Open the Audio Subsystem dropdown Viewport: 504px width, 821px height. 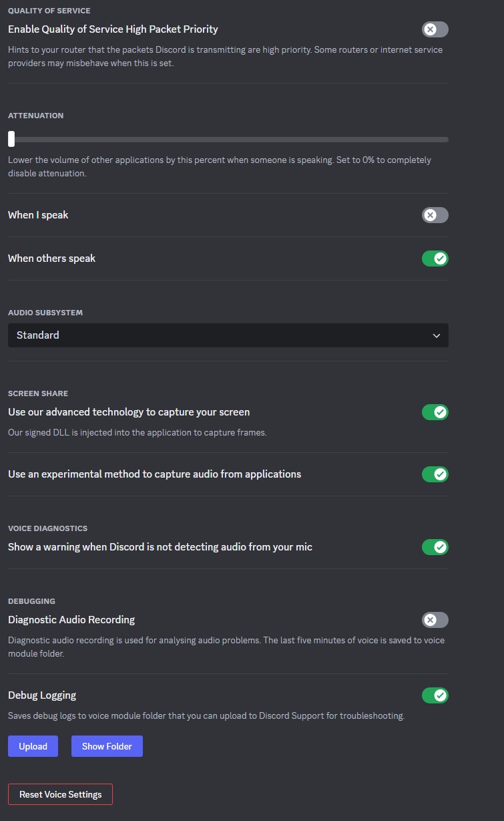[x=228, y=335]
